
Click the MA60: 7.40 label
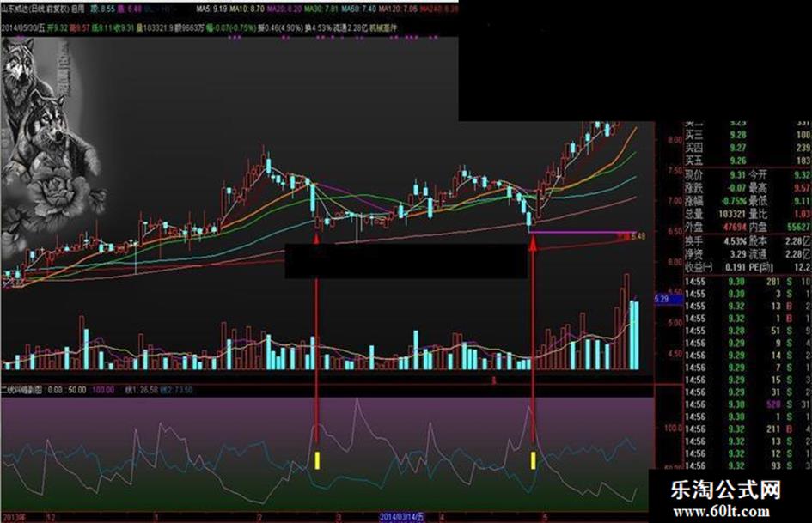tap(357, 9)
